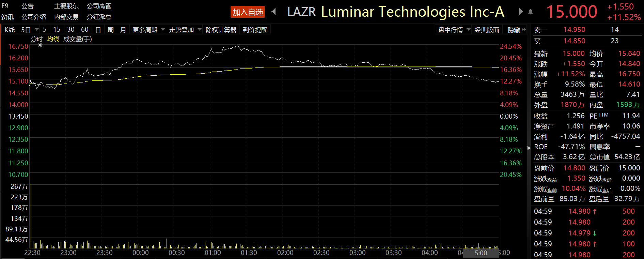Viewport: 644px width, 259px height.
Task: Click the 买一 bid price 14.850
Action: [x=574, y=41]
